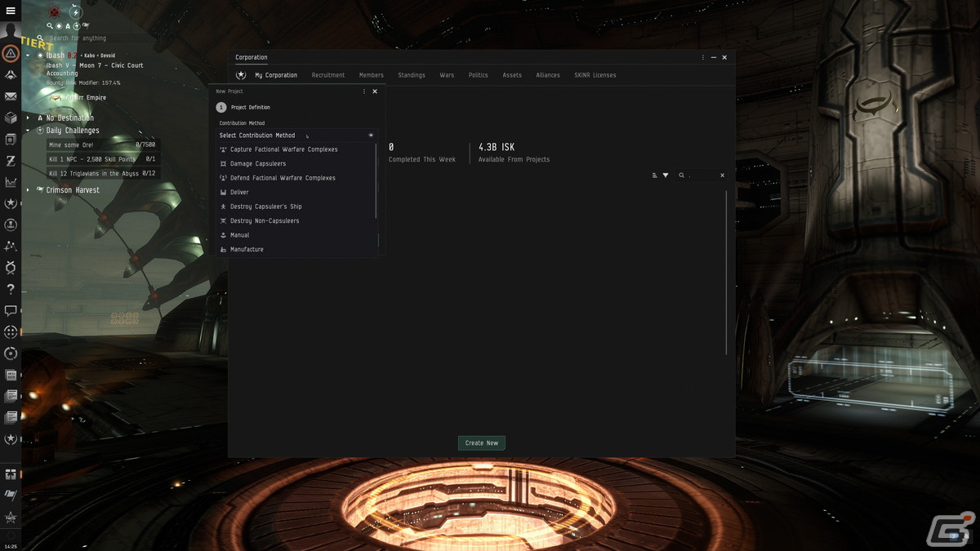This screenshot has height=551, width=980.
Task: Switch to Alliances tab
Action: pyautogui.click(x=548, y=75)
